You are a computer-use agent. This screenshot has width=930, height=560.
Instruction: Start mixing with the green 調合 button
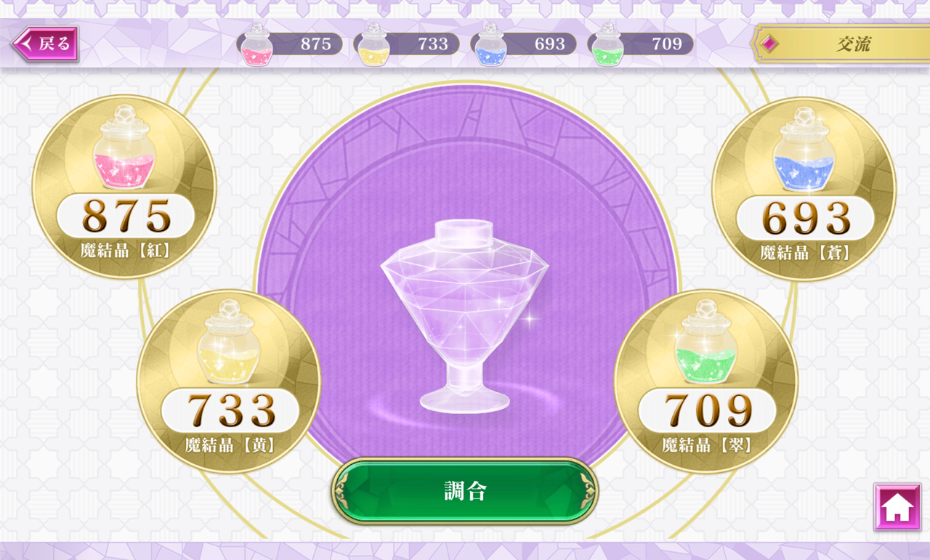click(465, 491)
